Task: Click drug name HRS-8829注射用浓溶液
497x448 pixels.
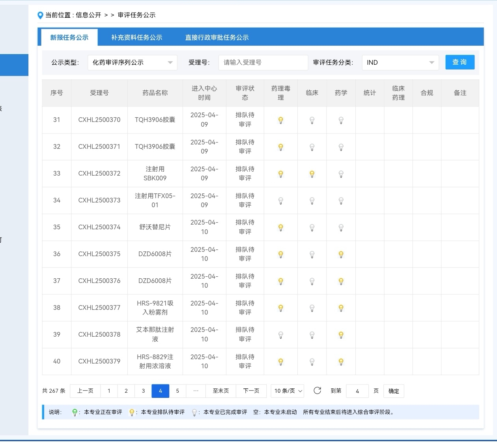Action: 155,361
